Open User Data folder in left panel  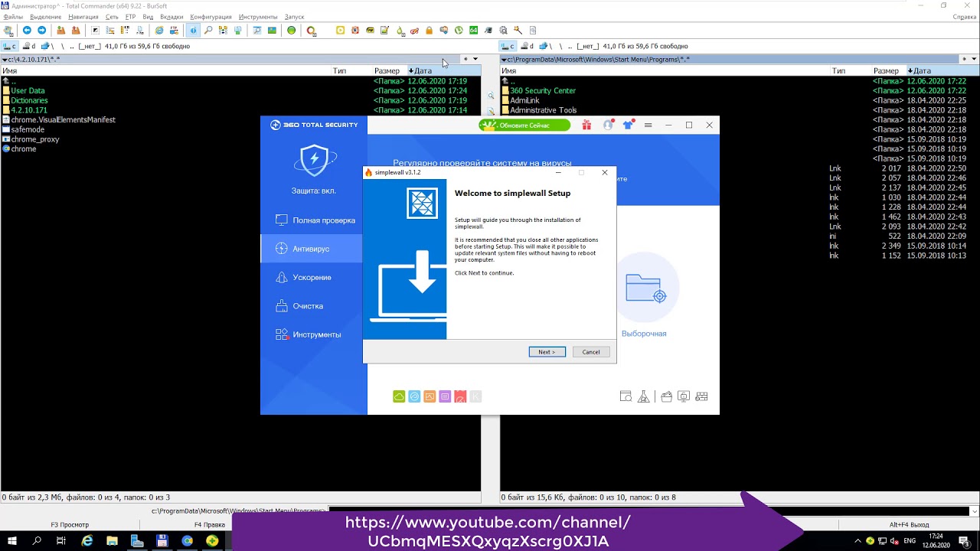point(28,90)
